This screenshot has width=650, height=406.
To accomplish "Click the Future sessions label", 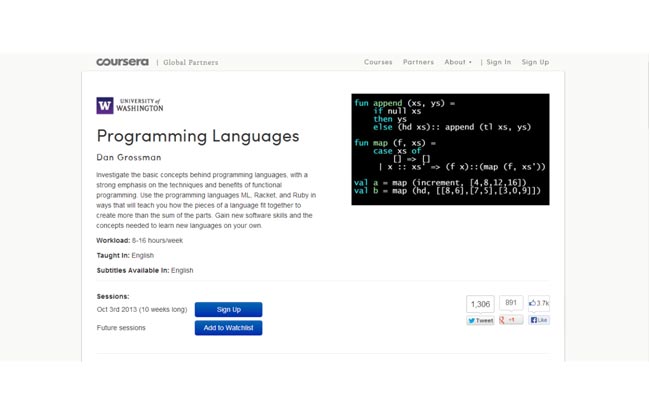I will pos(121,328).
